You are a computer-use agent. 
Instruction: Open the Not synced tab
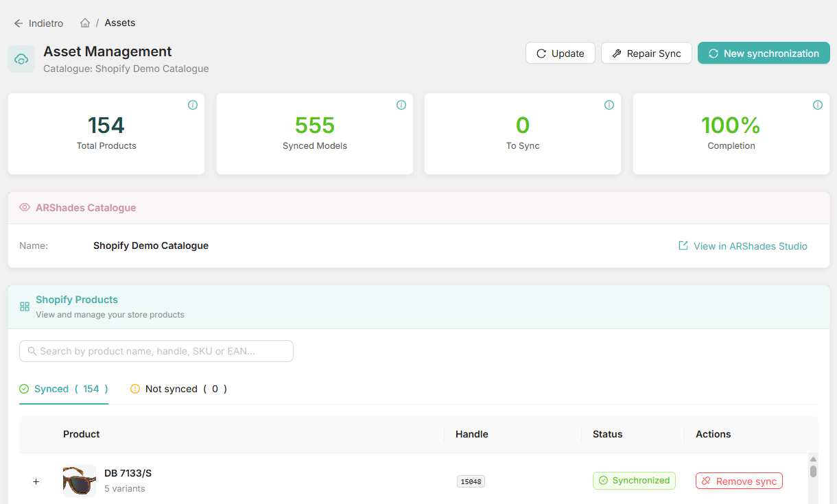coord(178,389)
